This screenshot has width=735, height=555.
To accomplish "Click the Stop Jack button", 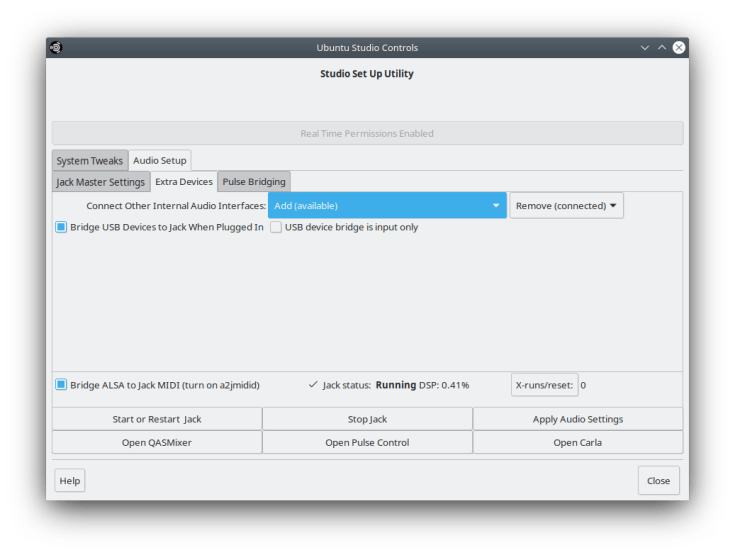I will pyautogui.click(x=367, y=419).
